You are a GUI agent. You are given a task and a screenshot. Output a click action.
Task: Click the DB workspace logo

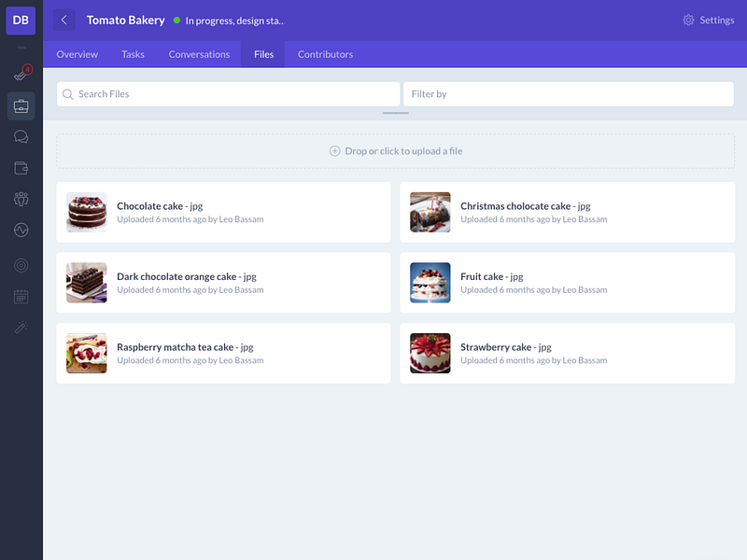tap(21, 21)
